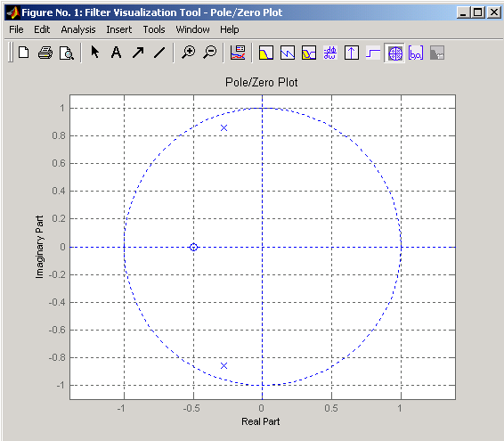Open the Tools menu
This screenshot has width=504, height=441.
coord(154,29)
